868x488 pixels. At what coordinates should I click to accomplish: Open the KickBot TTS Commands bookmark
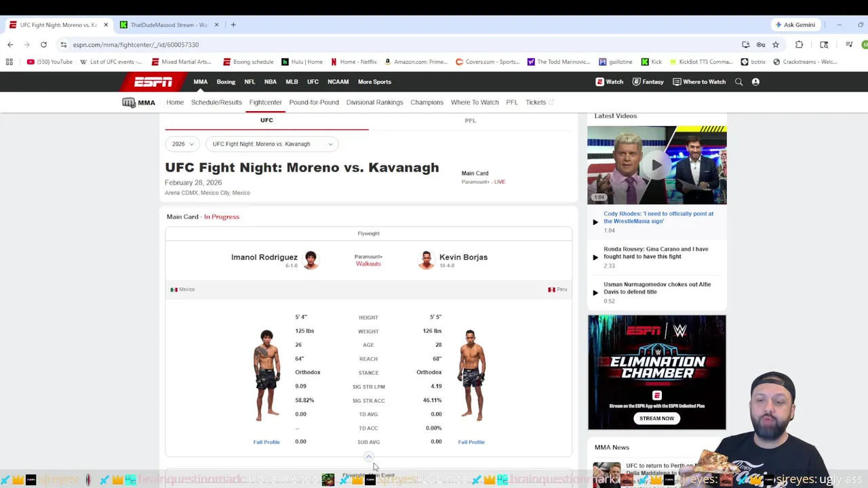[701, 62]
